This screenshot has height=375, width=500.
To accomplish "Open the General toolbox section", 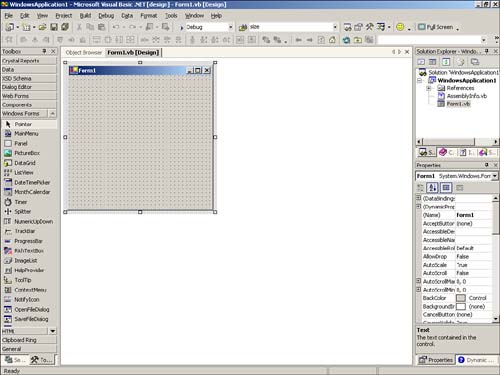I will [x=29, y=349].
